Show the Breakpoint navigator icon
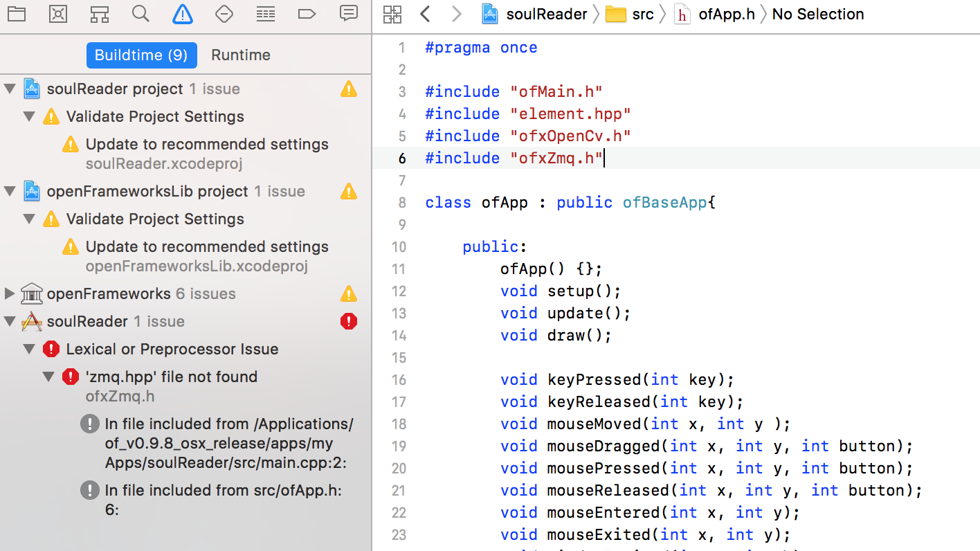Image resolution: width=980 pixels, height=551 pixels. pos(307,14)
